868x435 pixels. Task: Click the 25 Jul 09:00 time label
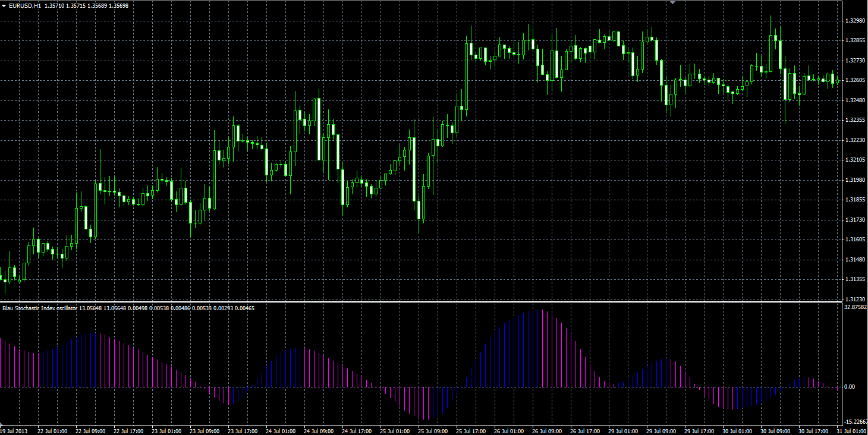click(x=433, y=431)
